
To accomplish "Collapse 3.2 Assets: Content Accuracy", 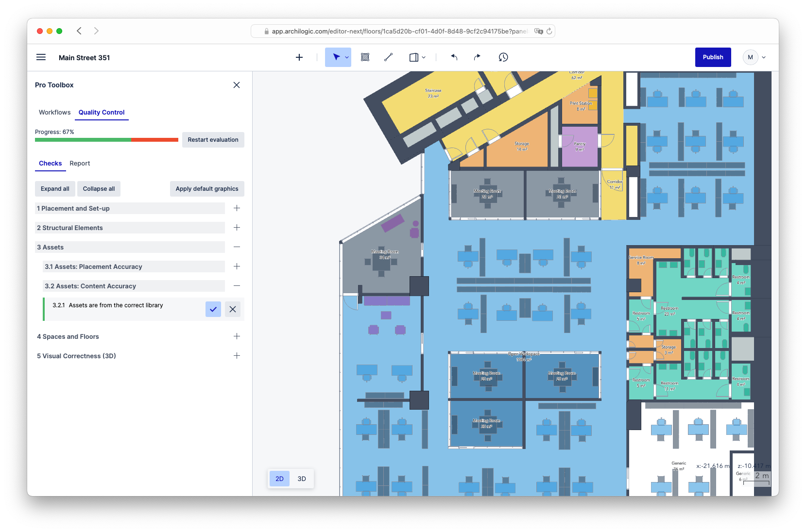I will coord(237,286).
